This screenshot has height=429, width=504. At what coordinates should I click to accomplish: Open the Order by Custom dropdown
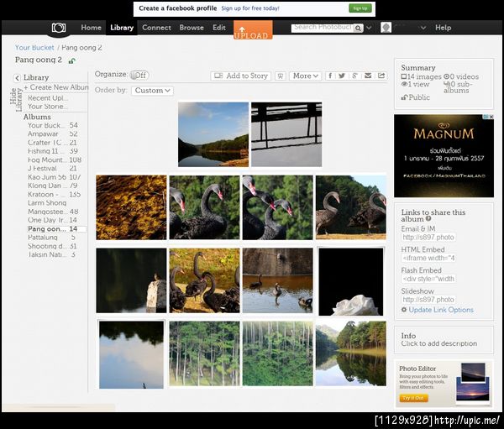pyautogui.click(x=152, y=91)
